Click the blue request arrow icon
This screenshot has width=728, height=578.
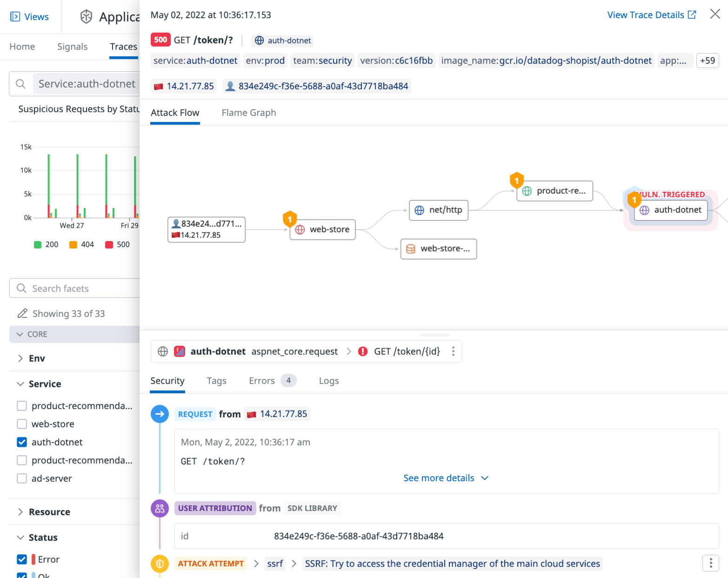coord(160,414)
